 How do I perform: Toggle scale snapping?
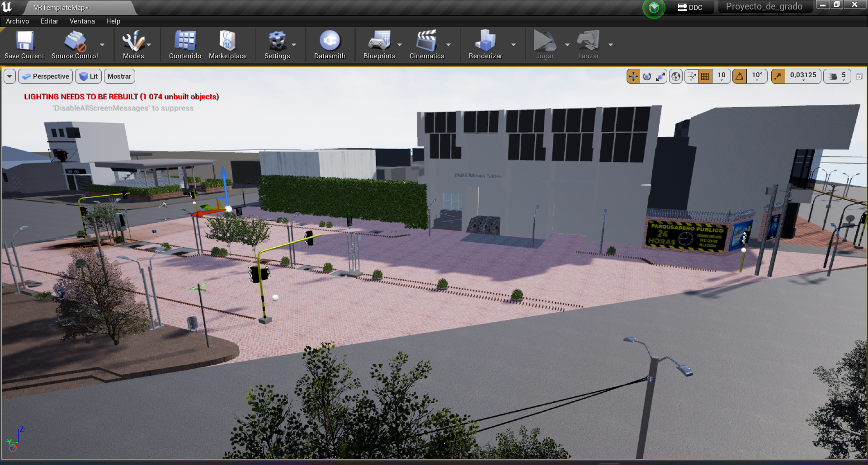[778, 76]
